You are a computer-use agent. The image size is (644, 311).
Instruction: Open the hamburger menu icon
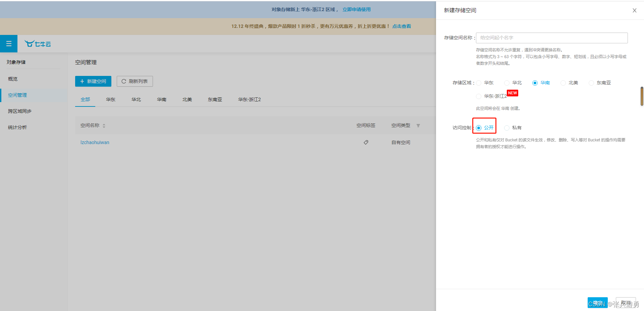[x=9, y=44]
